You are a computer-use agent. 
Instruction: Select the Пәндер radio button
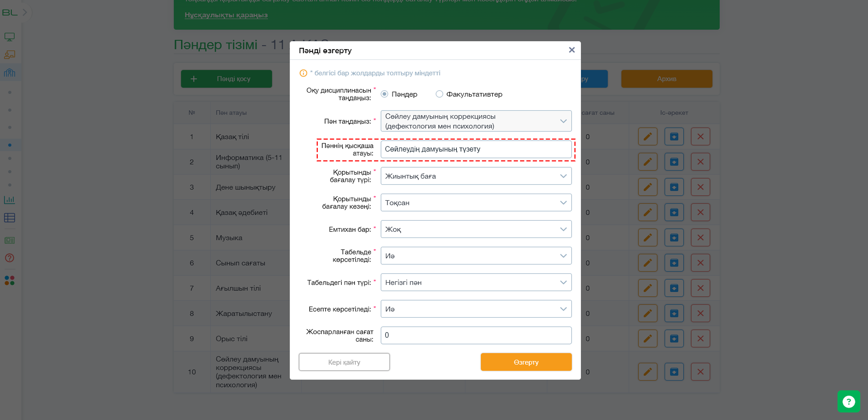pyautogui.click(x=384, y=94)
